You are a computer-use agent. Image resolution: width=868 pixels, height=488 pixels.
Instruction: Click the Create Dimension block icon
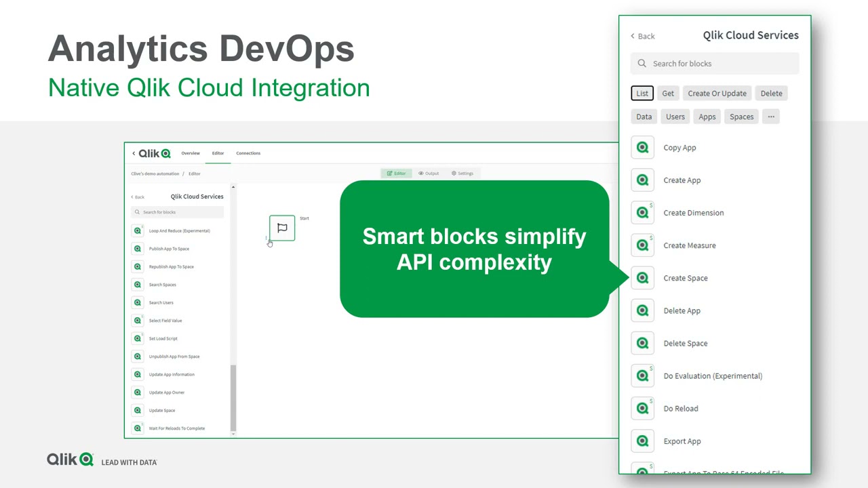tap(642, 213)
